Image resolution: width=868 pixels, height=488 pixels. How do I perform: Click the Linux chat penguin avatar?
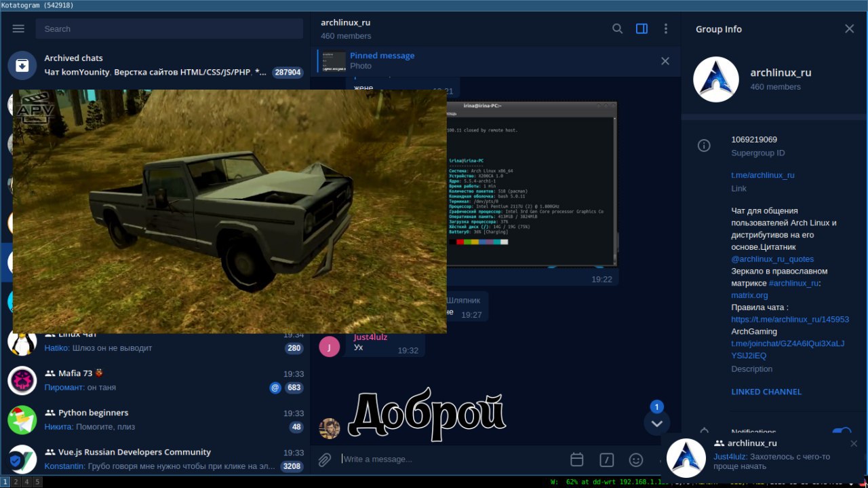point(22,342)
